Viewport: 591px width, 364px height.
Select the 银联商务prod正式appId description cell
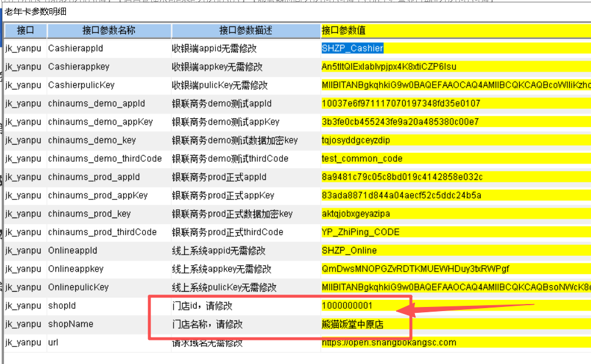219,177
